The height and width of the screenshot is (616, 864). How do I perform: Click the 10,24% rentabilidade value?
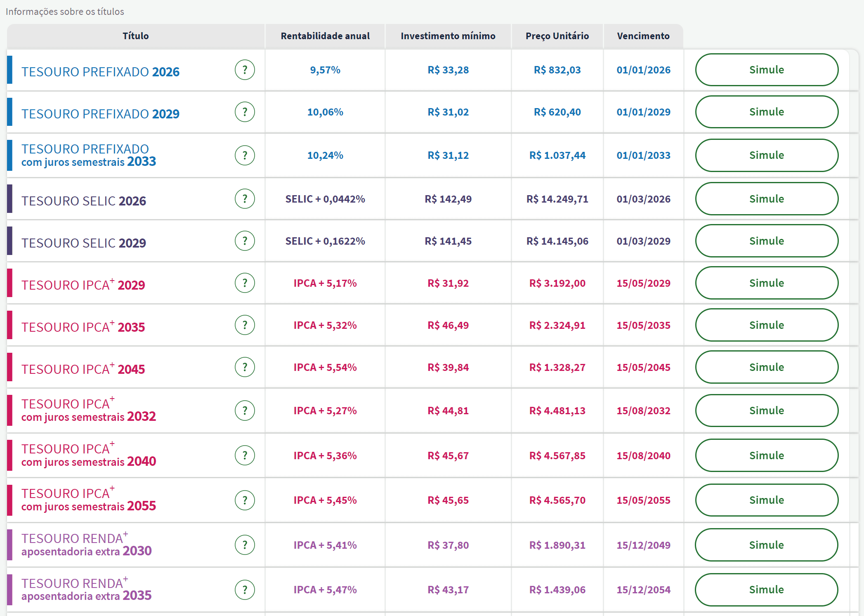pyautogui.click(x=325, y=156)
